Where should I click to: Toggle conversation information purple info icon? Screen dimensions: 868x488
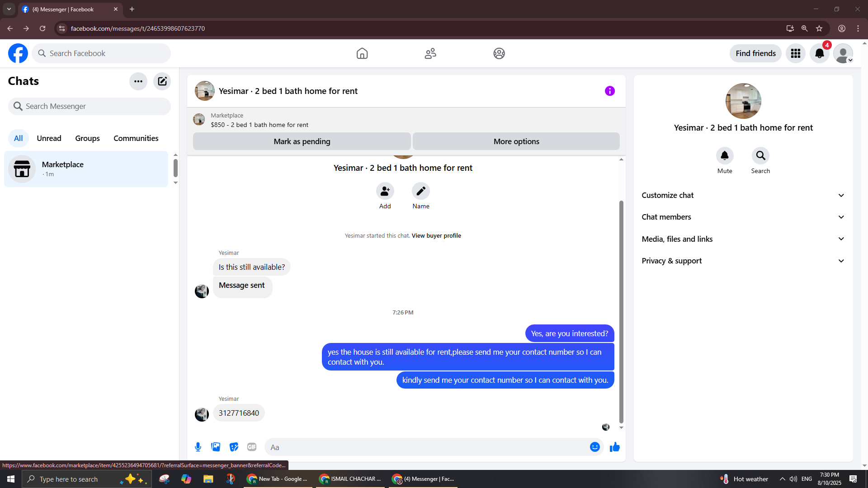[x=609, y=91]
